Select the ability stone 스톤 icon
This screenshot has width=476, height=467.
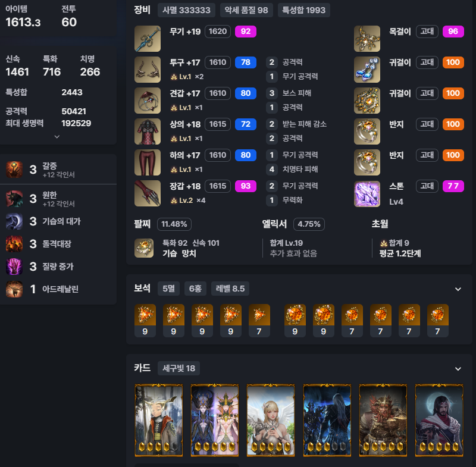367,194
